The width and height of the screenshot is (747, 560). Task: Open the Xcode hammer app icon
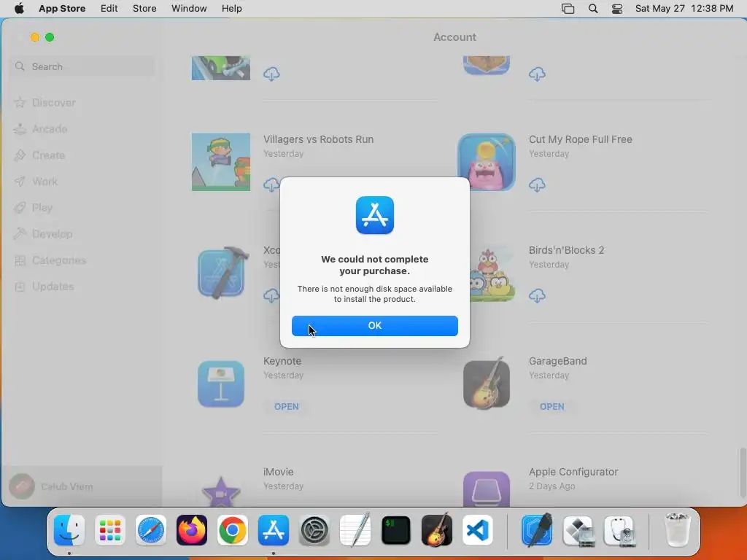(x=222, y=273)
